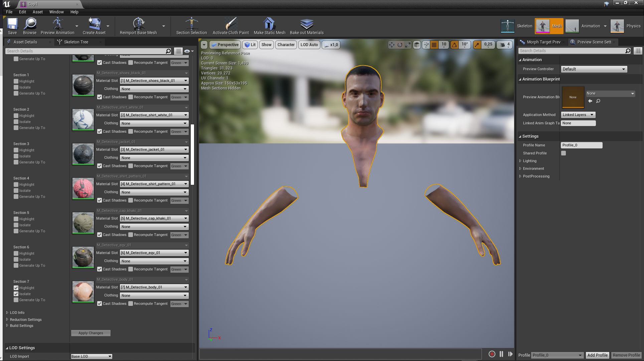Uncheck Highlight for Section 7
The width and height of the screenshot is (644, 361).
pos(16,288)
